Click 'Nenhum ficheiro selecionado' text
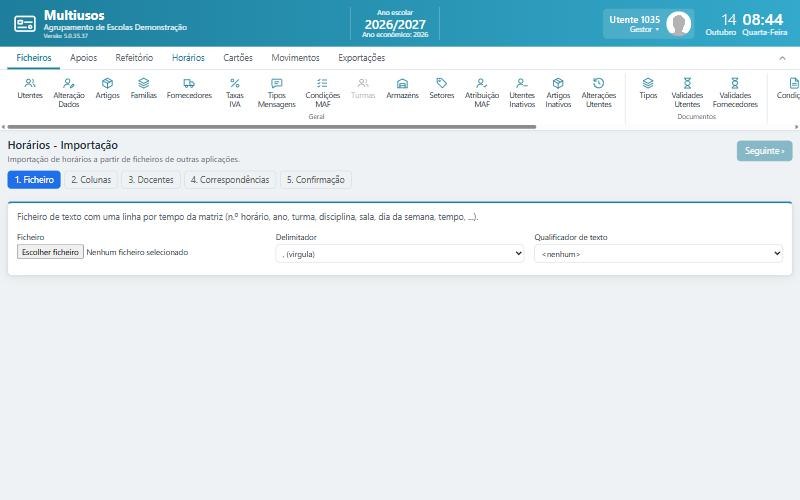 pos(137,252)
